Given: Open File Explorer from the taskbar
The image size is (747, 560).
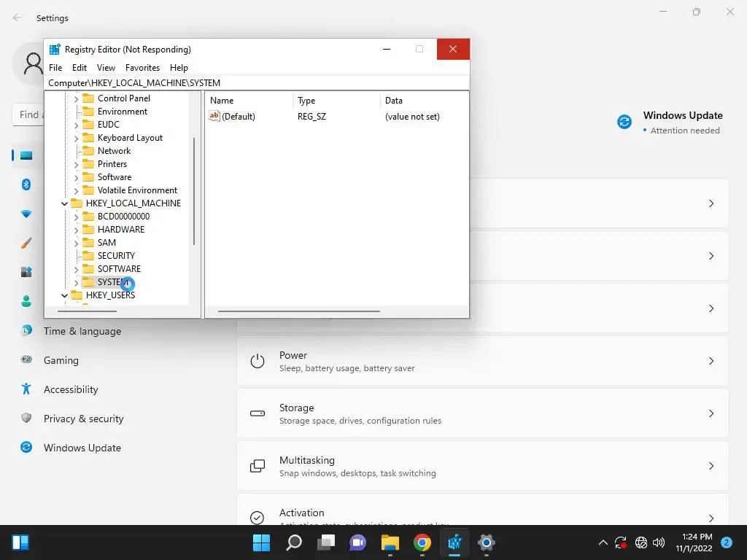Looking at the screenshot, I should [390, 542].
